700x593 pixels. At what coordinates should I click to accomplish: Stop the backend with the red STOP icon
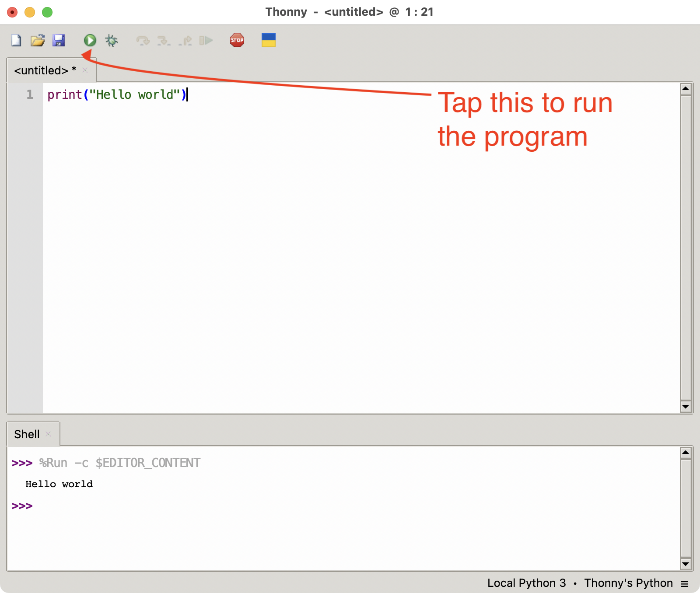237,41
